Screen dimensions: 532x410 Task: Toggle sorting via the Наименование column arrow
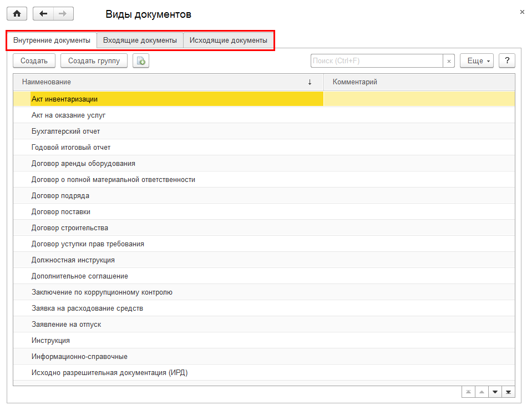[310, 82]
